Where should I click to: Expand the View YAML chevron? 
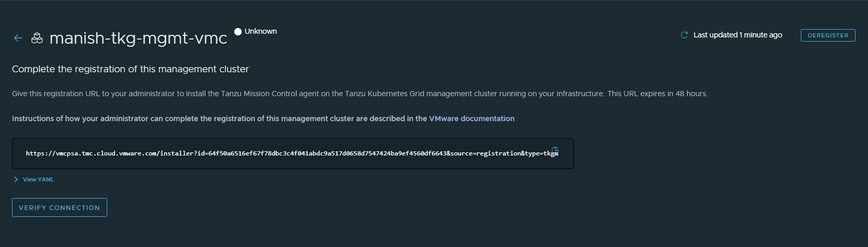pyautogui.click(x=16, y=179)
